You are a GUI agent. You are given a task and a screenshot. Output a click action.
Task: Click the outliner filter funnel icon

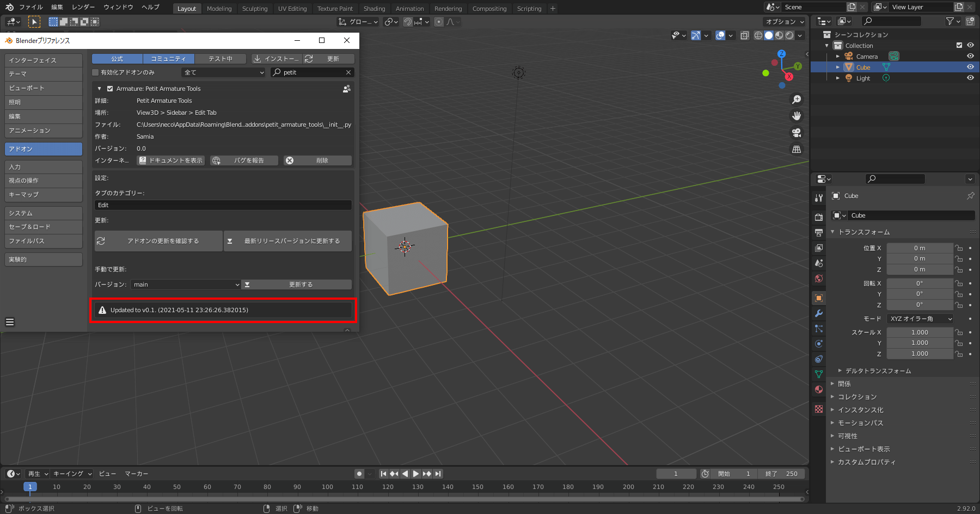pyautogui.click(x=950, y=21)
